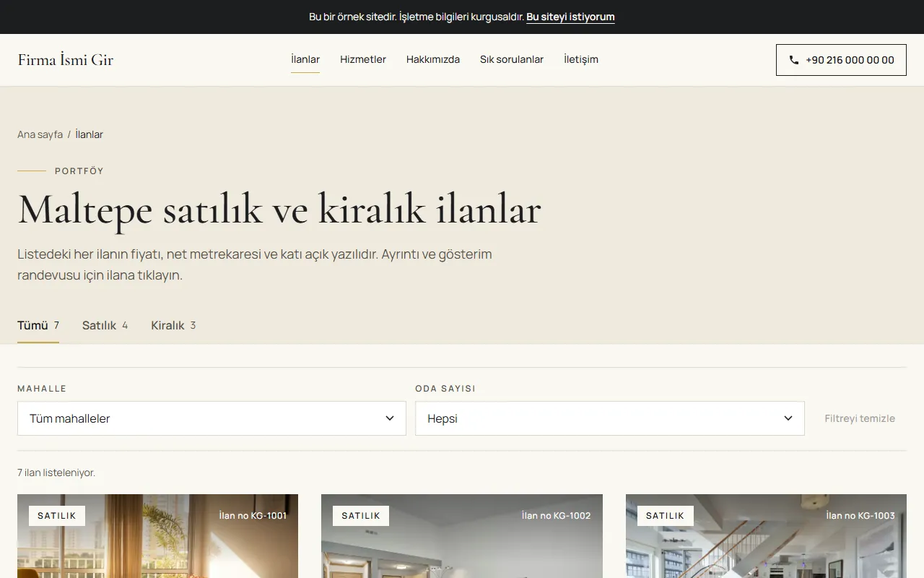Click the phone icon in the header
Image resolution: width=924 pixels, height=578 pixels.
[x=794, y=60]
